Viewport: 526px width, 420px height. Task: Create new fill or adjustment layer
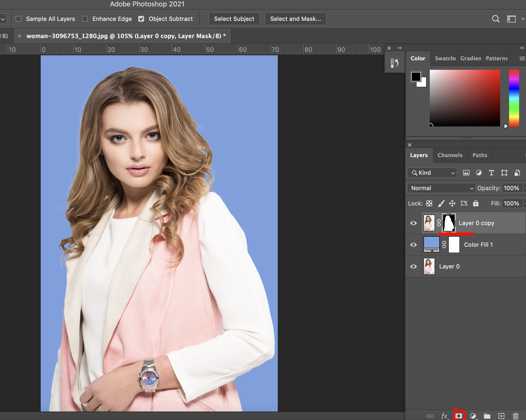point(473,416)
